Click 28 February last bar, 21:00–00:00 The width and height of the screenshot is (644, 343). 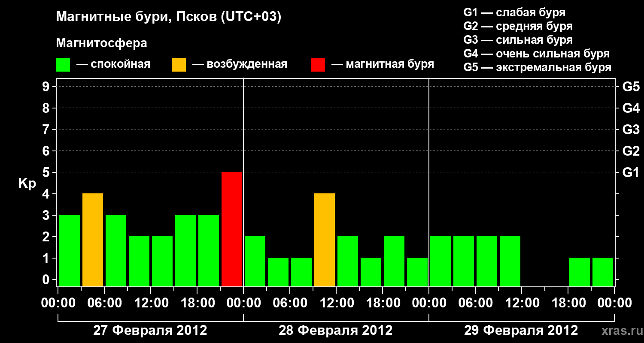point(417,272)
